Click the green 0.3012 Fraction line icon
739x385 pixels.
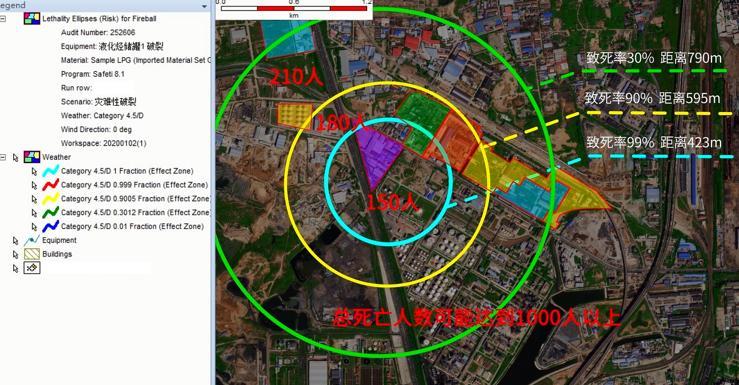coord(50,212)
